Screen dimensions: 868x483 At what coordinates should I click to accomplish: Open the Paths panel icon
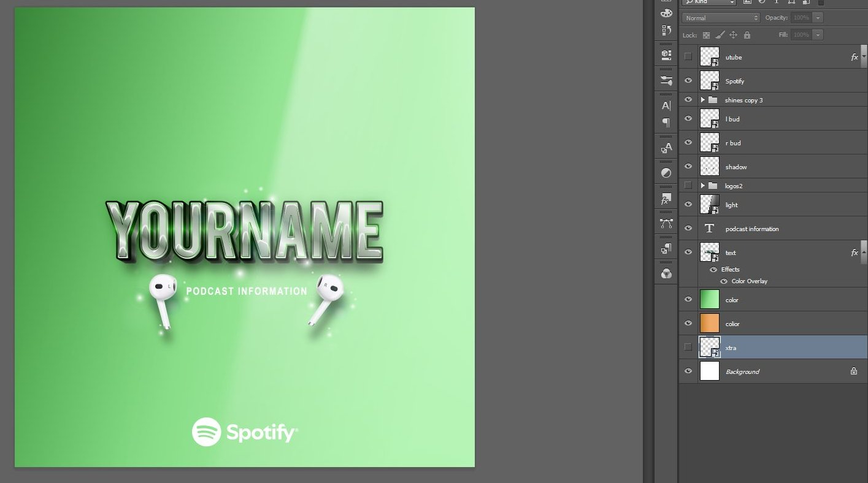[666, 224]
